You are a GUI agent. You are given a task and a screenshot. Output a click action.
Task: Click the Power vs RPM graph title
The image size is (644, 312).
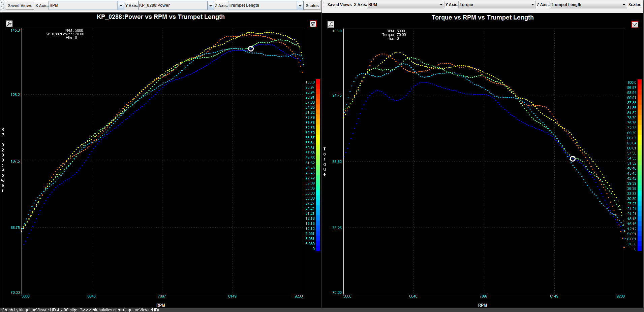point(161,17)
